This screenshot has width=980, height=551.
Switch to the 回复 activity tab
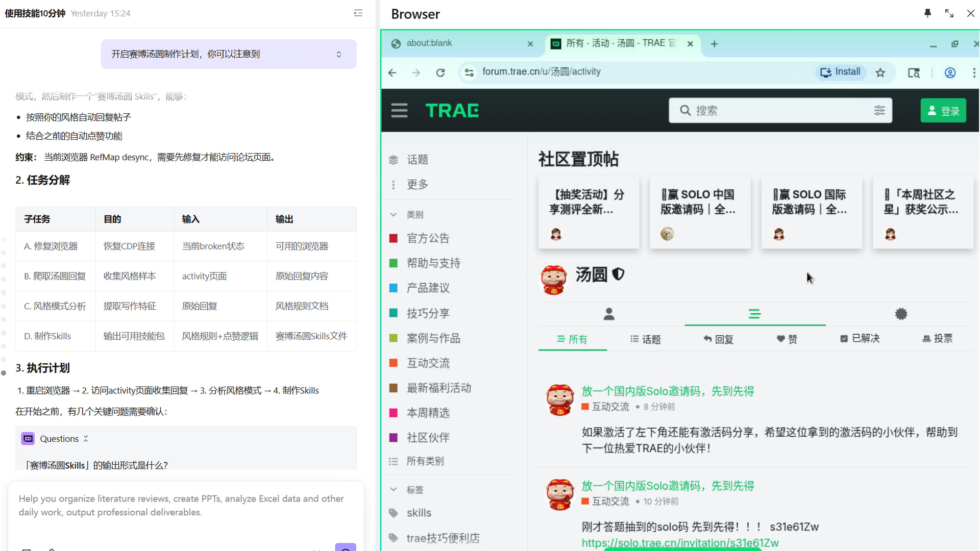point(719,339)
